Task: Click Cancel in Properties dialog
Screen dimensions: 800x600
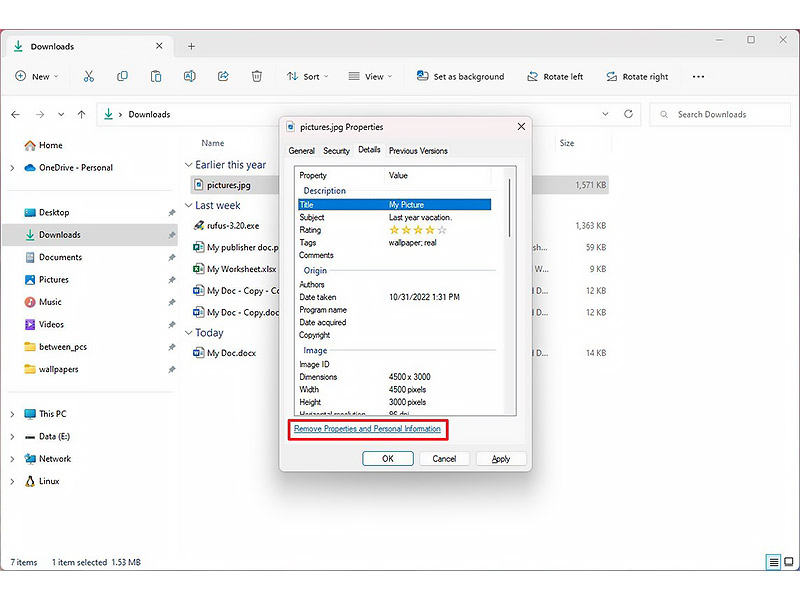Action: click(x=444, y=459)
